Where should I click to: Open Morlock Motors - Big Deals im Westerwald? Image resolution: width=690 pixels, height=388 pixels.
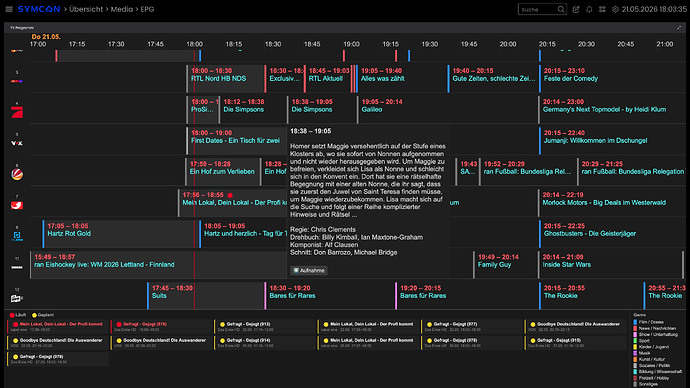pos(611,203)
